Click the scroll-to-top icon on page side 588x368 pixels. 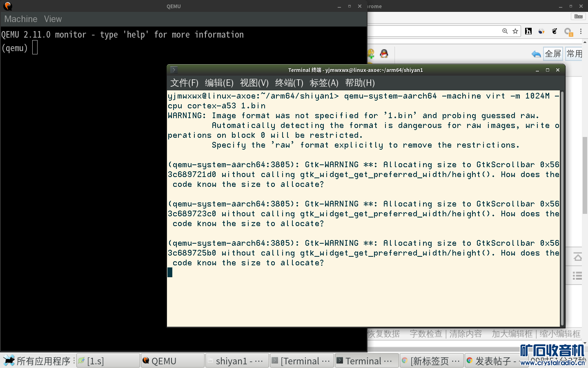tap(577, 257)
